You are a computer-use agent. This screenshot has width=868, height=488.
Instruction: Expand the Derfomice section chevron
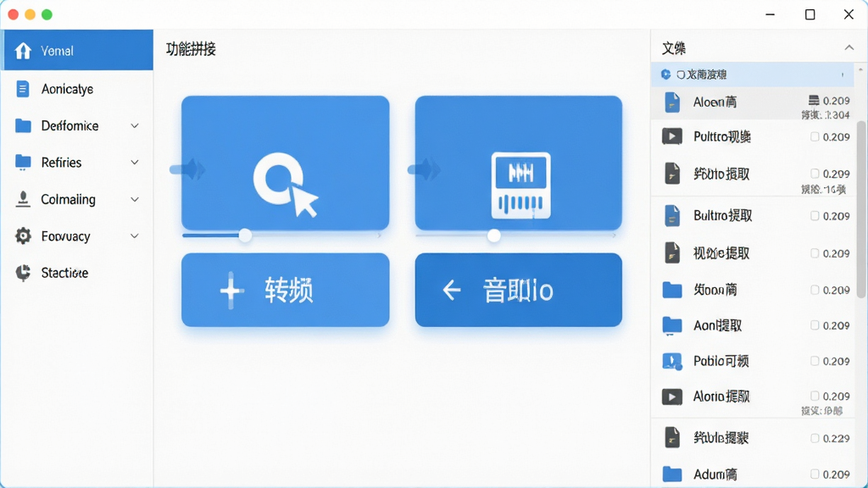[x=135, y=125]
